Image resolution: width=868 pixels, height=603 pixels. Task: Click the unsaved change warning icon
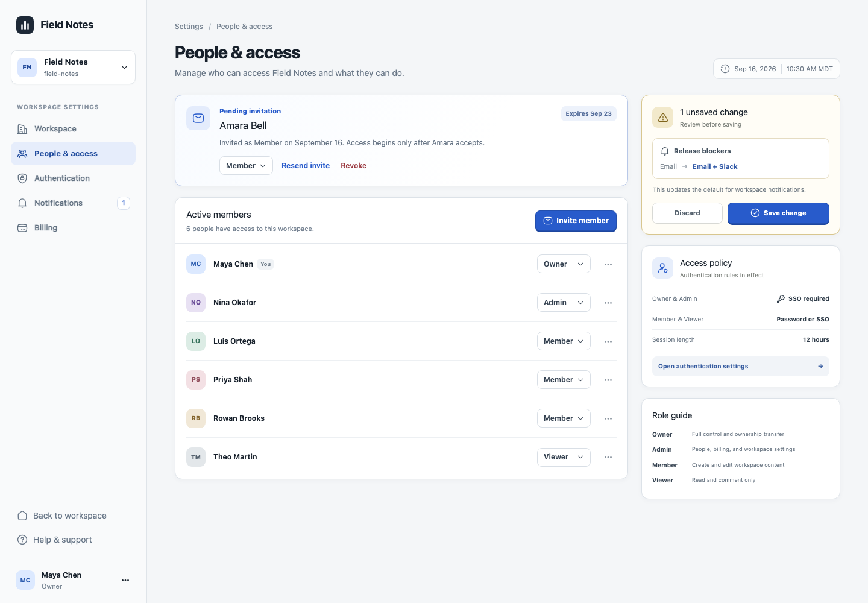point(663,118)
